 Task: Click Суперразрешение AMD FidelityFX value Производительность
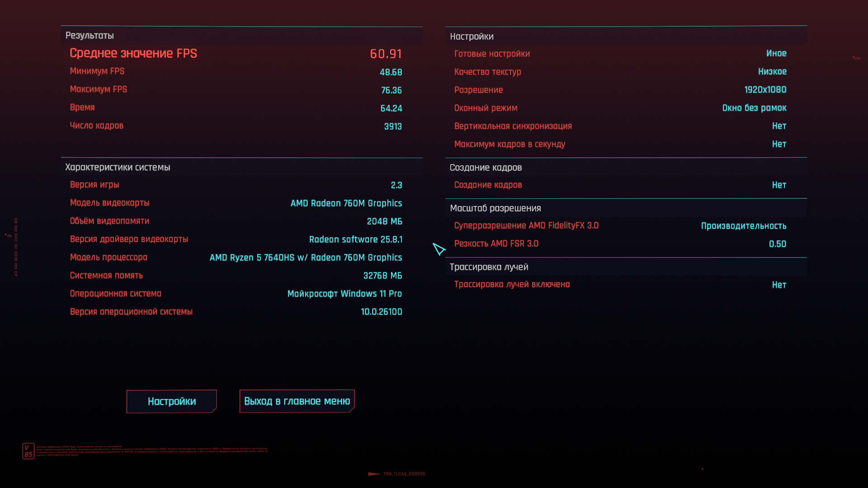(743, 226)
